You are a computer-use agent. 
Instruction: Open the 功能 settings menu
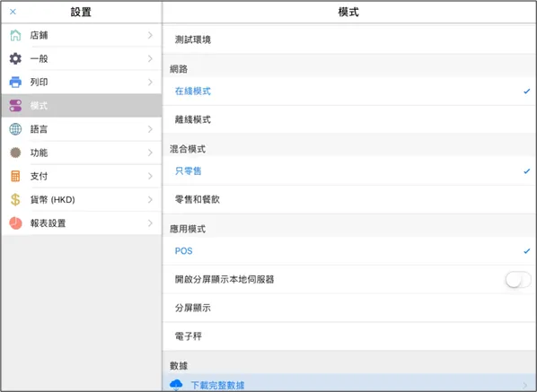pyautogui.click(x=82, y=152)
